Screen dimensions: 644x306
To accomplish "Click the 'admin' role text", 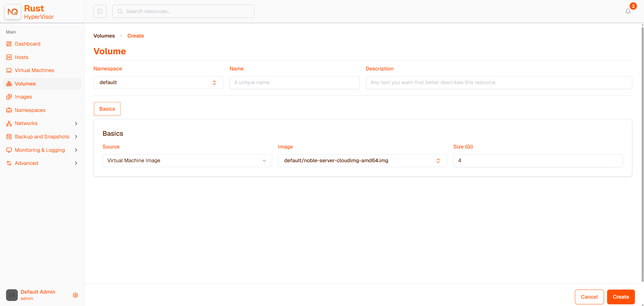I will [27, 299].
